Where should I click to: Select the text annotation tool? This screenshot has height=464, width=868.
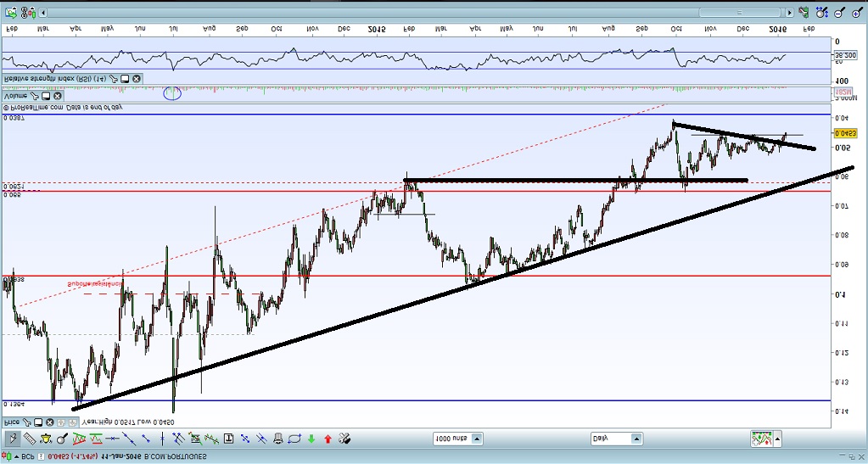click(x=228, y=439)
